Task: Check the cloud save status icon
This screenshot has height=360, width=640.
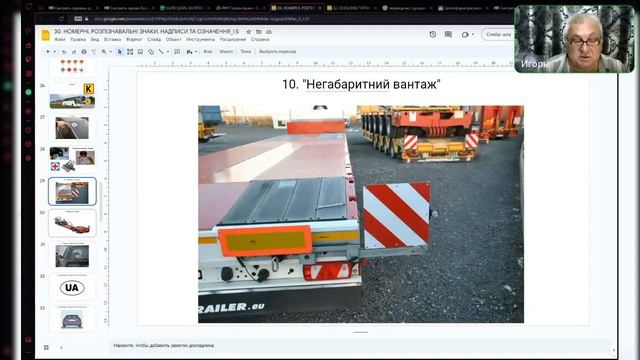Action: click(269, 31)
